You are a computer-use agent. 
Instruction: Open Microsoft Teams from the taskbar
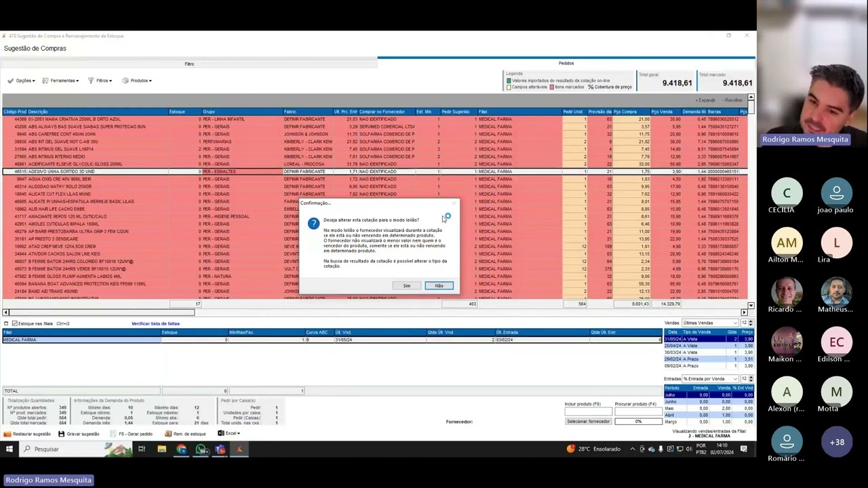pyautogui.click(x=220, y=449)
